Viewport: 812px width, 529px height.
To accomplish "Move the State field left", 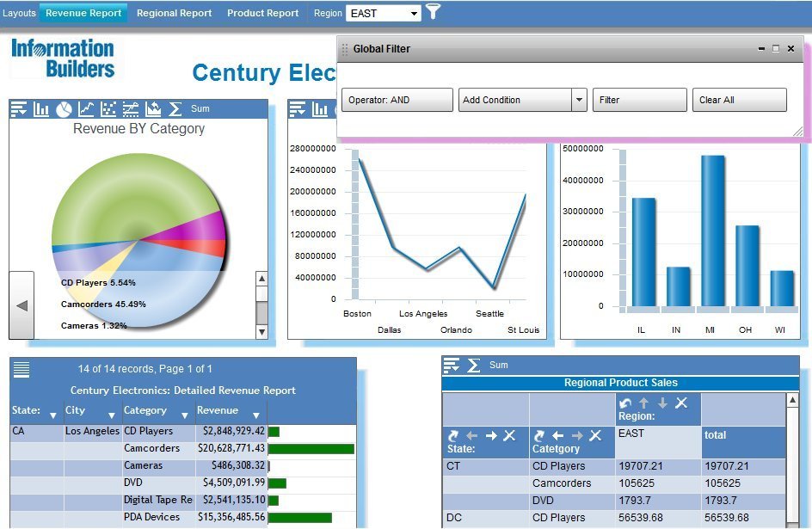I will (x=471, y=436).
